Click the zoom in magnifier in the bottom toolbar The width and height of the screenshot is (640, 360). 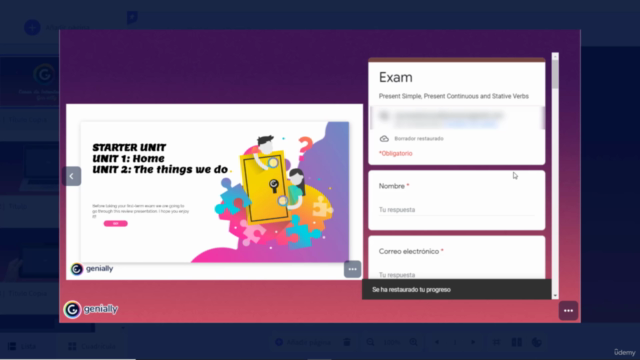point(413,342)
